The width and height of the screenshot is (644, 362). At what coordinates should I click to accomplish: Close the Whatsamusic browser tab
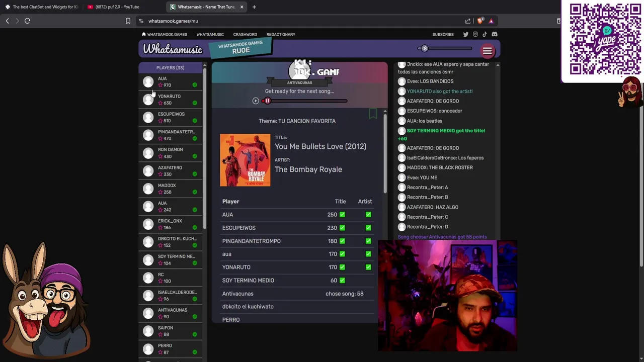point(242,7)
